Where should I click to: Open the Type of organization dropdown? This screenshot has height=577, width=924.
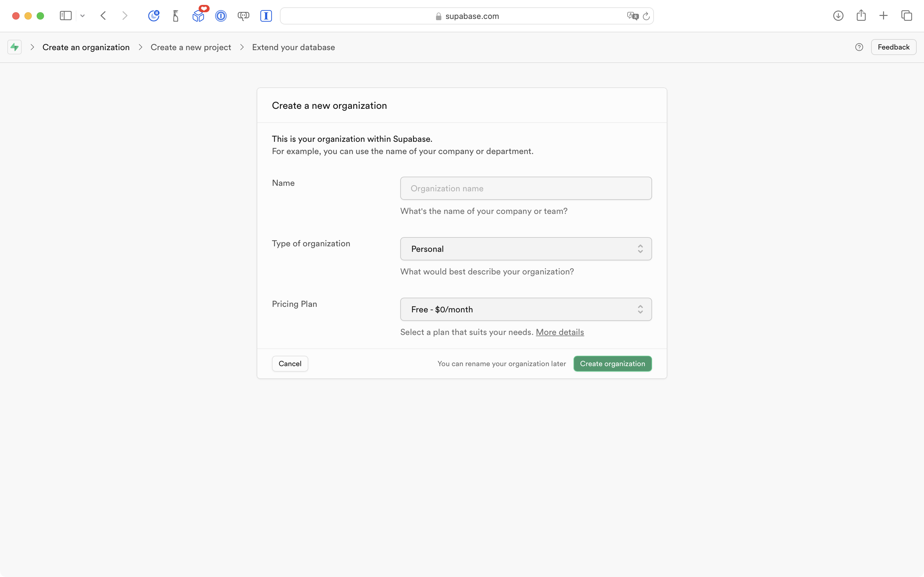point(526,249)
